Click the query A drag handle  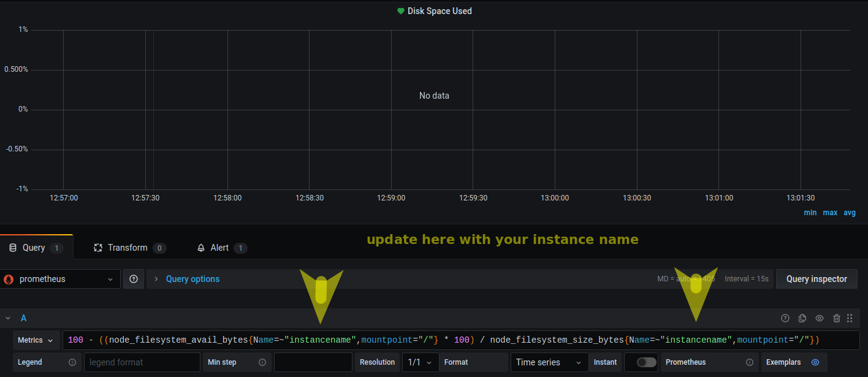coord(850,318)
